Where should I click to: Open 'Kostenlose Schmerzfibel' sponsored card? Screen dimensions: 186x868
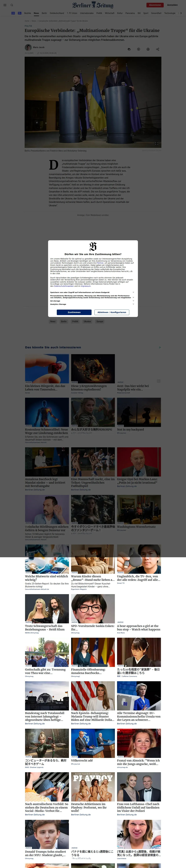[47, 421]
